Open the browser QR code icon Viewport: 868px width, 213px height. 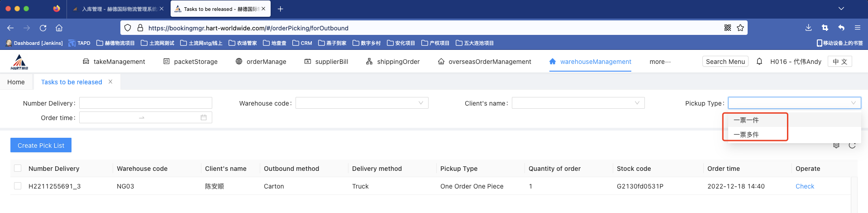(x=728, y=28)
